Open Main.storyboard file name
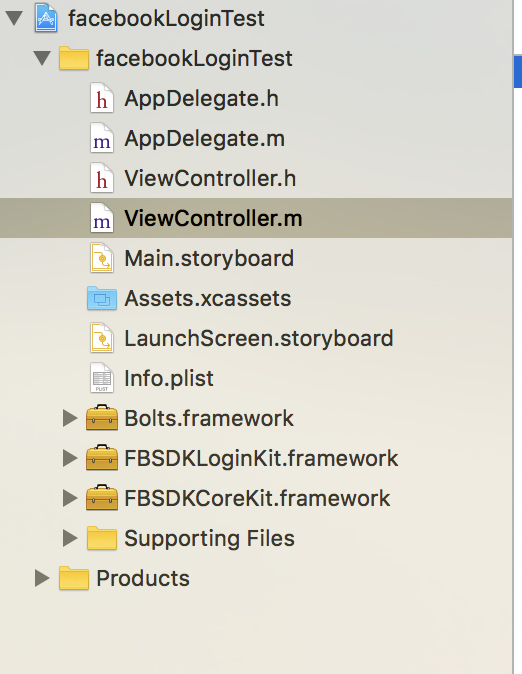 pyautogui.click(x=209, y=259)
